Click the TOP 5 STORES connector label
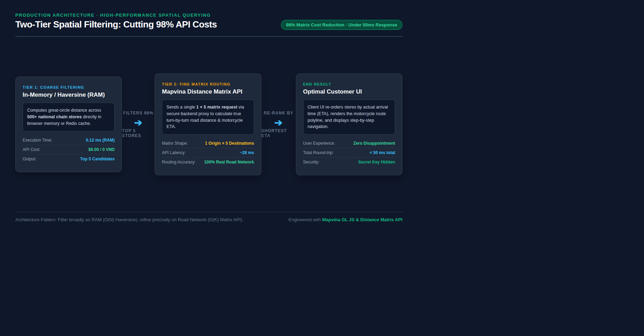The width and height of the screenshot is (644, 336). pyautogui.click(x=132, y=133)
